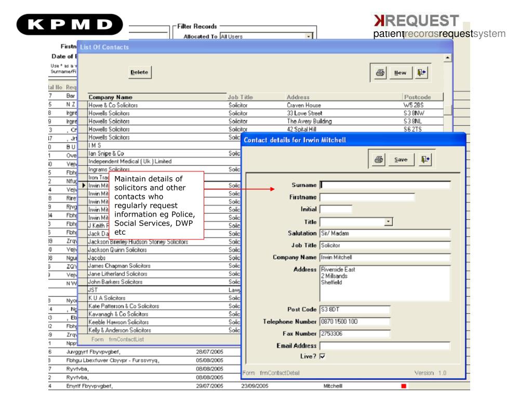Edit the Job Title field
This screenshot has width=532, height=399.
385,245
